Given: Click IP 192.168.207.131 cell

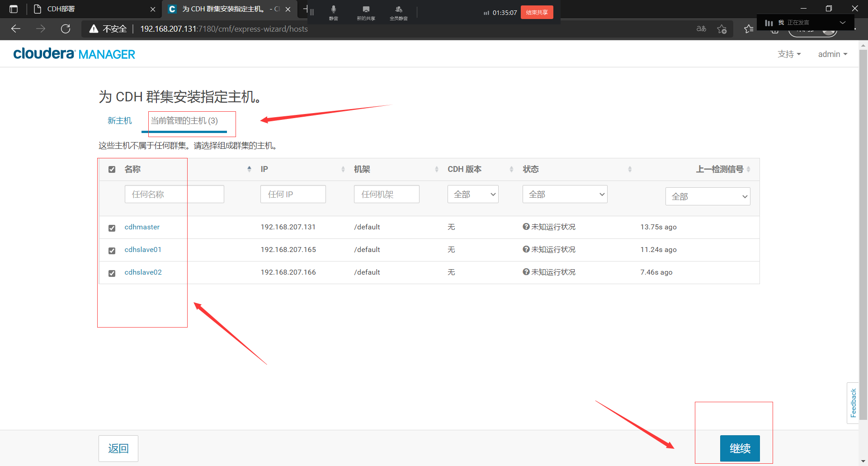Looking at the screenshot, I should pos(288,227).
